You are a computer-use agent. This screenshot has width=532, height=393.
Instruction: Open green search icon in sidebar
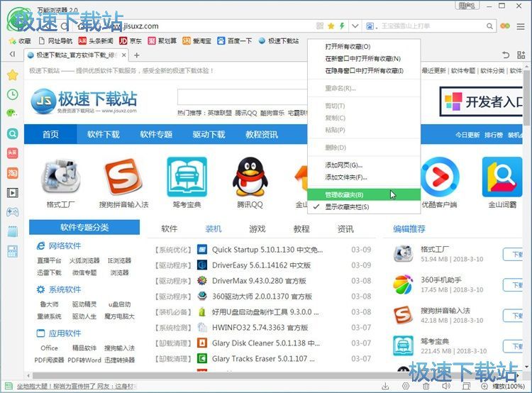click(13, 133)
